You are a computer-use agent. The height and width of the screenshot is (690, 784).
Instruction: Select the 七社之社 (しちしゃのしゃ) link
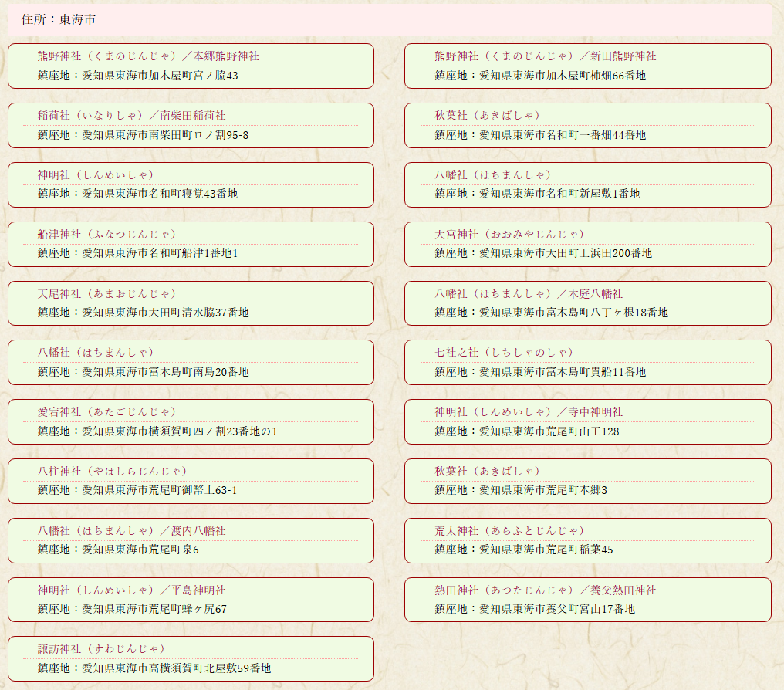click(504, 353)
